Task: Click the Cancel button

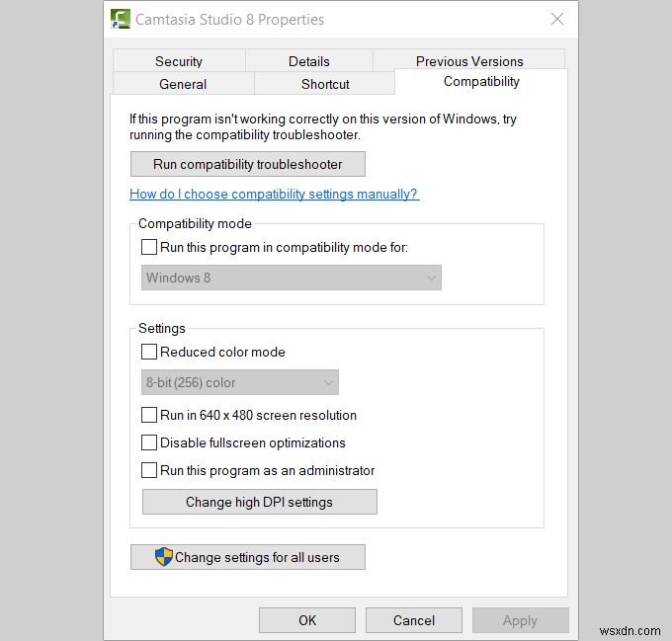Action: 414,620
